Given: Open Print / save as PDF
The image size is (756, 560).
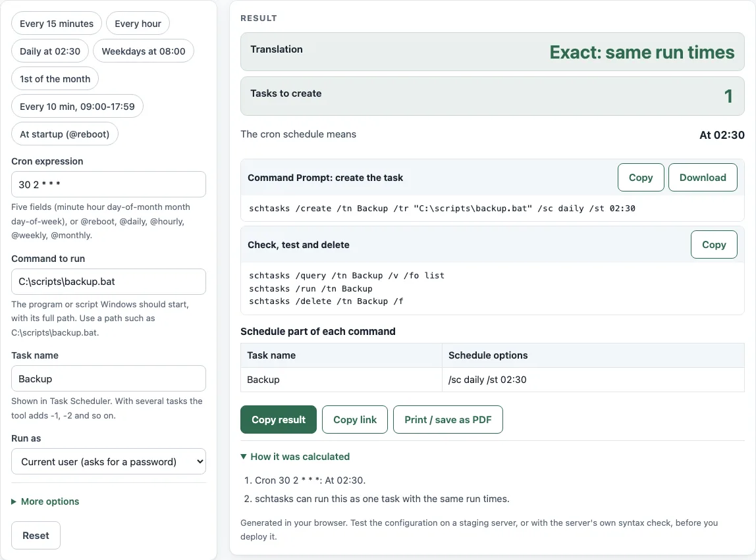Looking at the screenshot, I should click(x=448, y=419).
